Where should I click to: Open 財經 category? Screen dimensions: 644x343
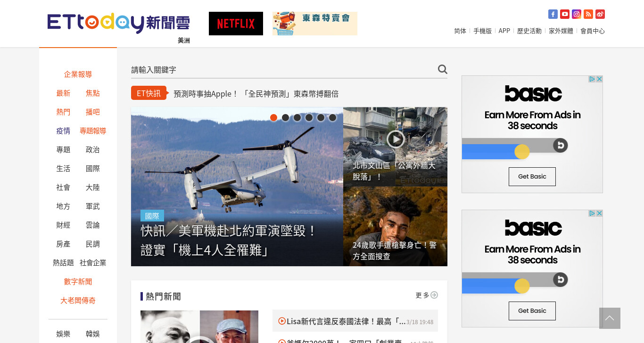[63, 225]
